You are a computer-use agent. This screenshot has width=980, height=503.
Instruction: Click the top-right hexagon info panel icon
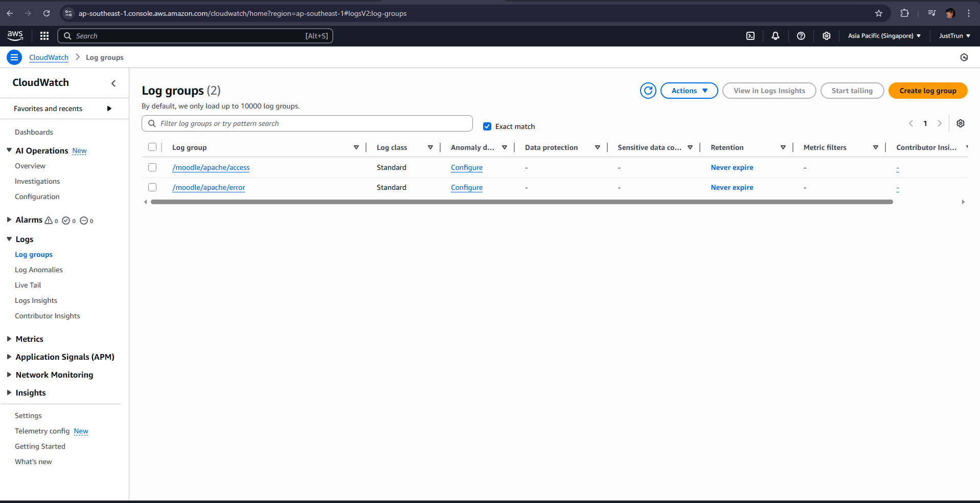(964, 57)
